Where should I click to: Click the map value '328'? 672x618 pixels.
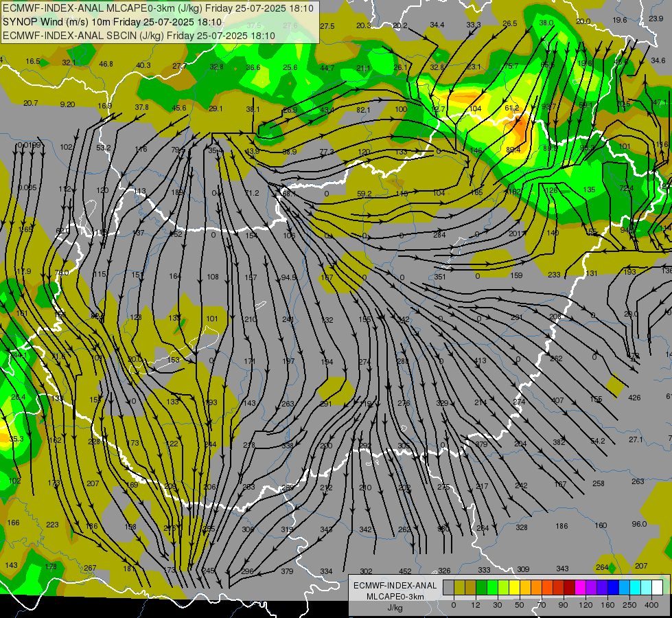pyautogui.click(x=522, y=527)
